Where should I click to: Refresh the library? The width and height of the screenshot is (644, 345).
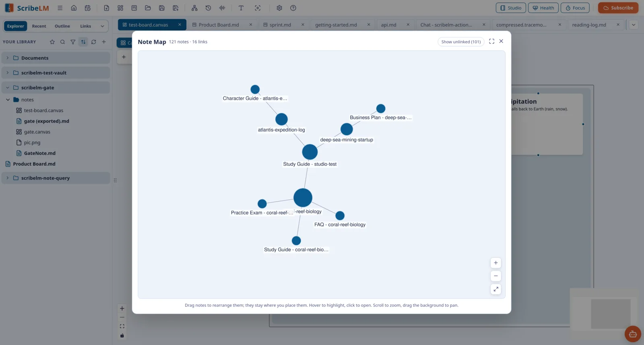tap(93, 42)
